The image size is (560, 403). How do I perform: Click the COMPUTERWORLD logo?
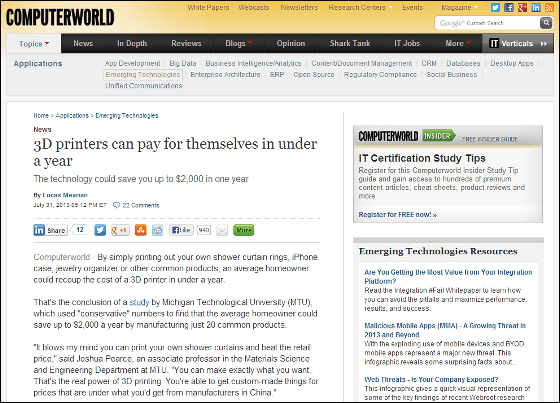60,18
